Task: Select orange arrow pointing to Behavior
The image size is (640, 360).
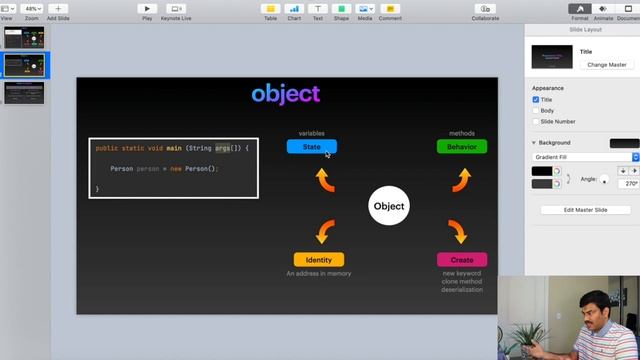Action: pos(462,180)
